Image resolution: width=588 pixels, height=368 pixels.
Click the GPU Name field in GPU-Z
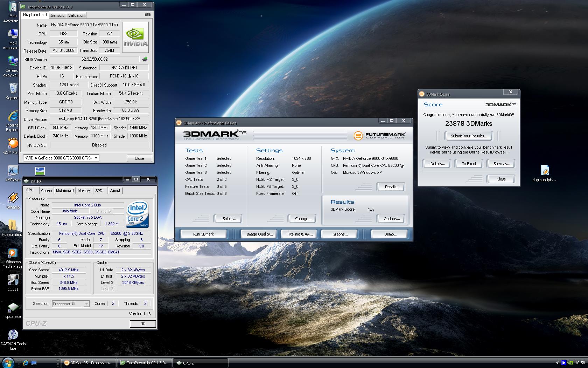pyautogui.click(x=85, y=25)
